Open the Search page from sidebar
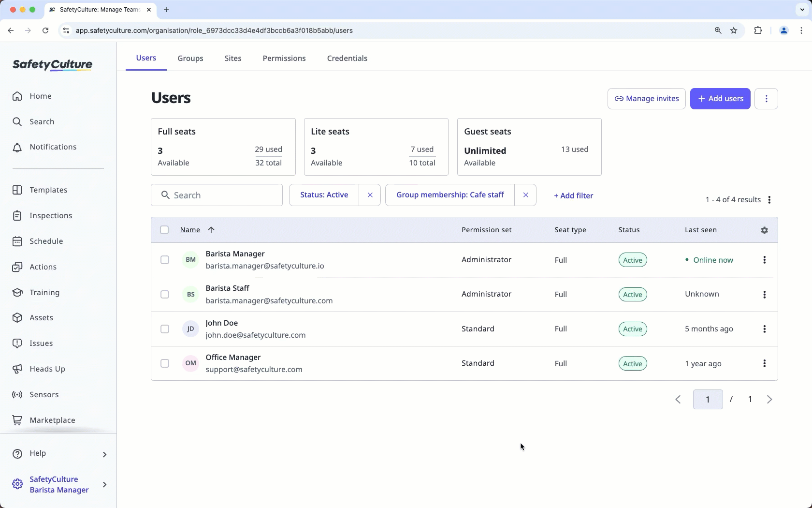This screenshot has height=508, width=812. 33,121
